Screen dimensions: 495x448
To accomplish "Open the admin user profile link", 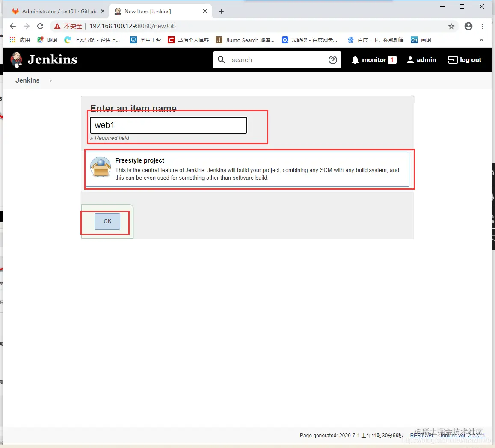I will [421, 59].
